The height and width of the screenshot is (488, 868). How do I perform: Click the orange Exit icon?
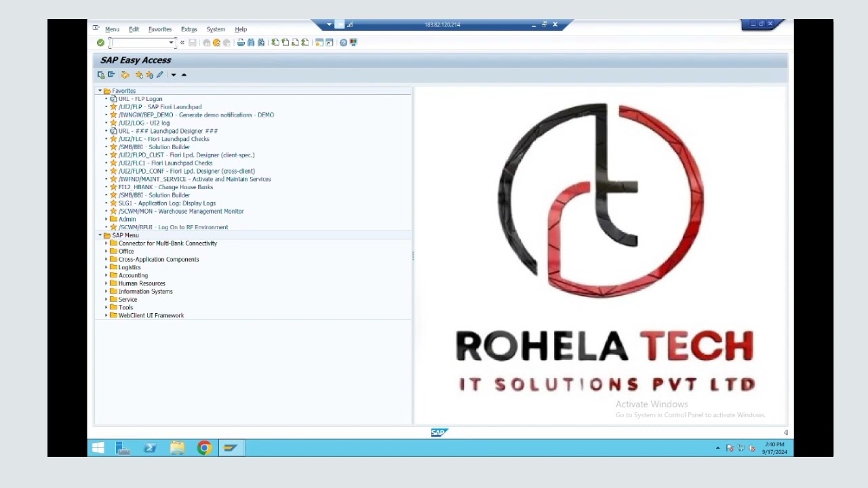point(217,43)
